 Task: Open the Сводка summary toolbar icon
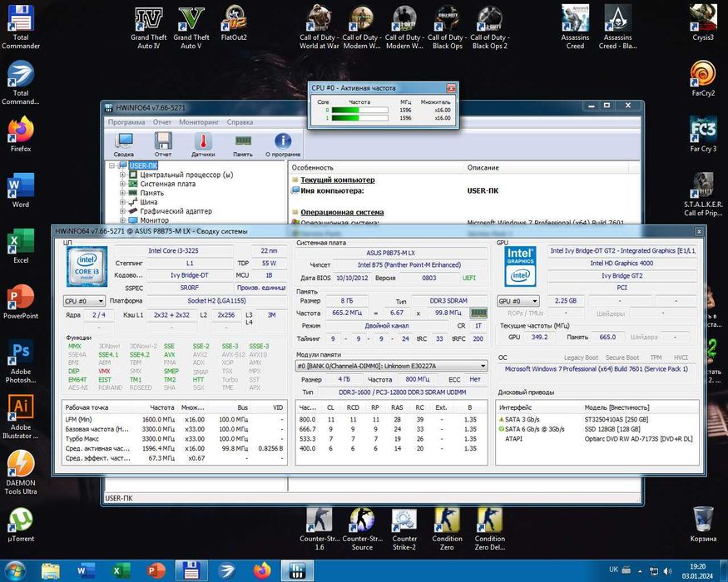pyautogui.click(x=123, y=144)
